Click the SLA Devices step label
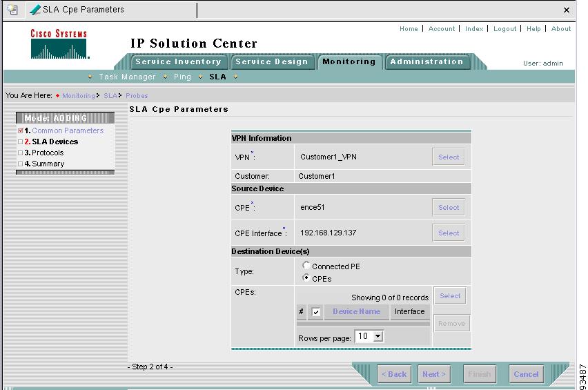 55,142
